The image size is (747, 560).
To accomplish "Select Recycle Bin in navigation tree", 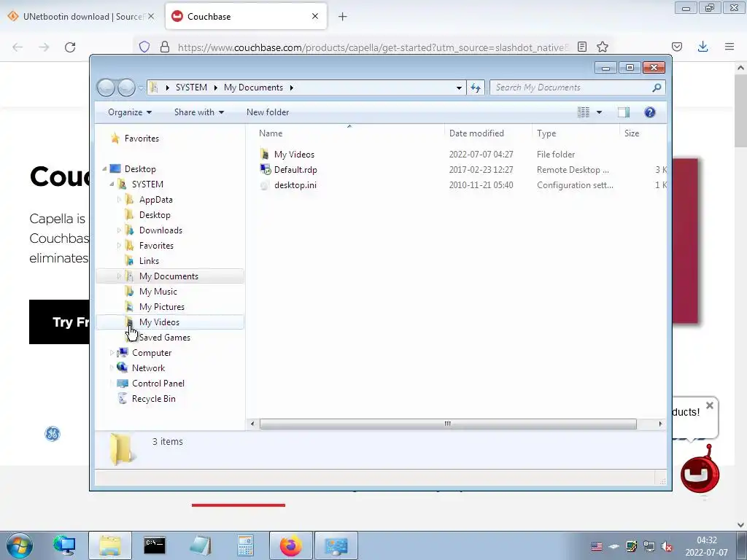I will (x=153, y=399).
